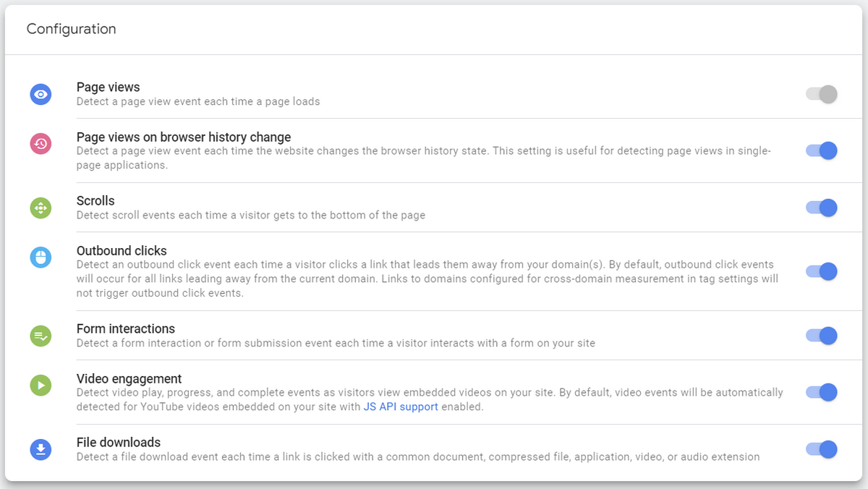Image resolution: width=868 pixels, height=489 pixels.
Task: Click the Video engagement title
Action: pyautogui.click(x=129, y=378)
